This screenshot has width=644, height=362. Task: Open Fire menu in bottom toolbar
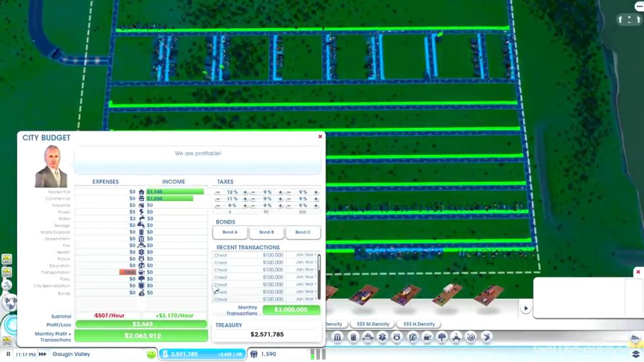point(368,337)
